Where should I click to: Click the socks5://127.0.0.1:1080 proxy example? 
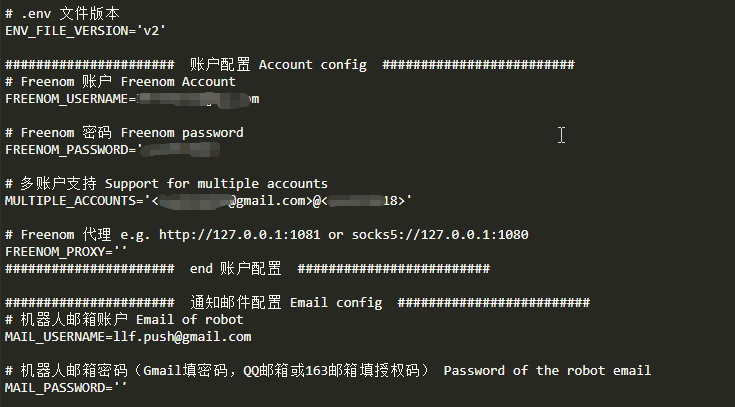point(440,235)
